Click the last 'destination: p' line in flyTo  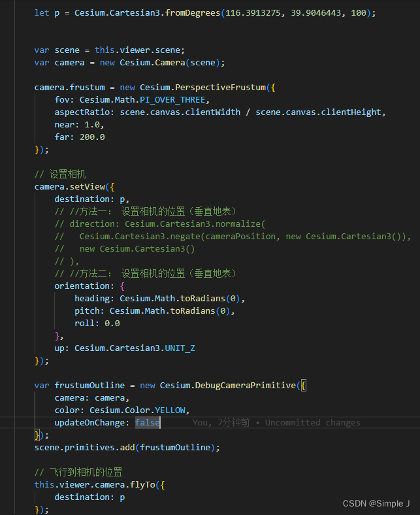(89, 497)
